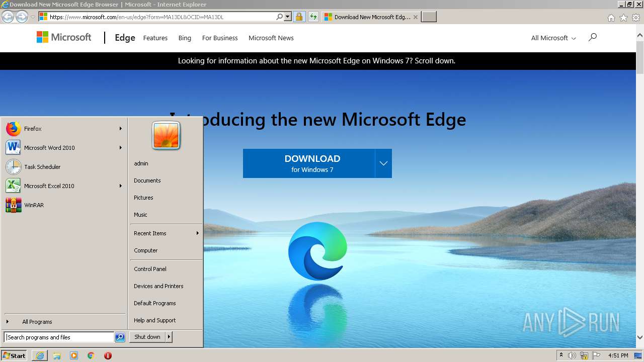
Task: Click the Start button
Action: coord(14,355)
